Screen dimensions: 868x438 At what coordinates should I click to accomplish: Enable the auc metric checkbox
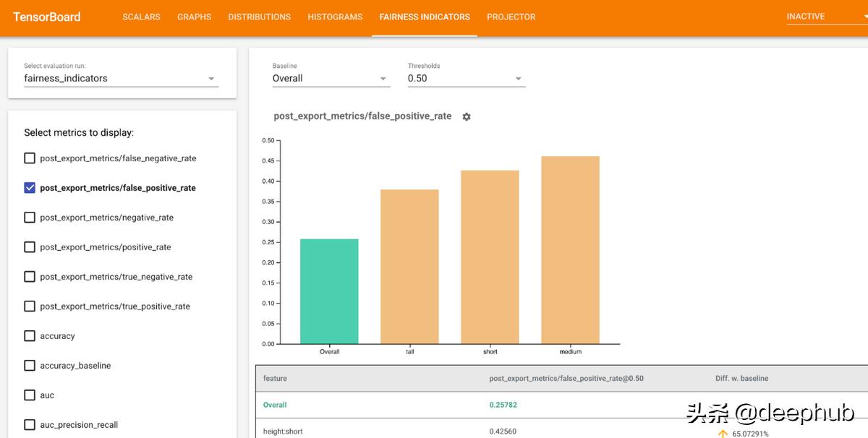pos(30,395)
